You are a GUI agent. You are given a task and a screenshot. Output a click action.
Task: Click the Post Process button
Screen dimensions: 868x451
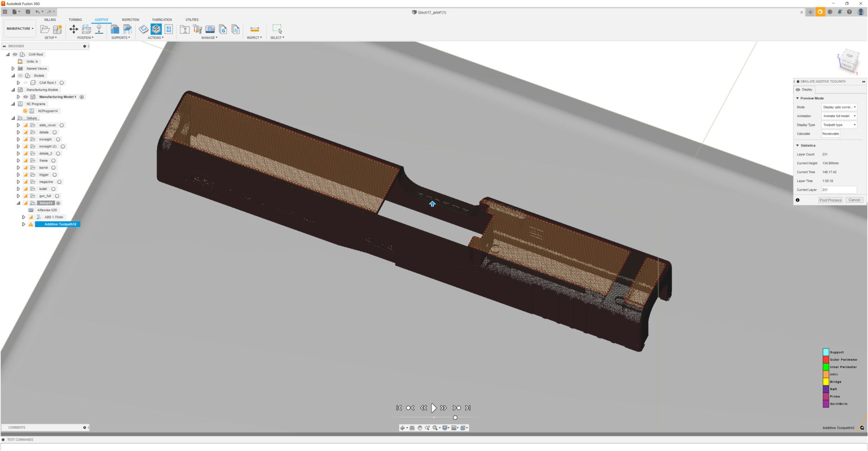830,200
